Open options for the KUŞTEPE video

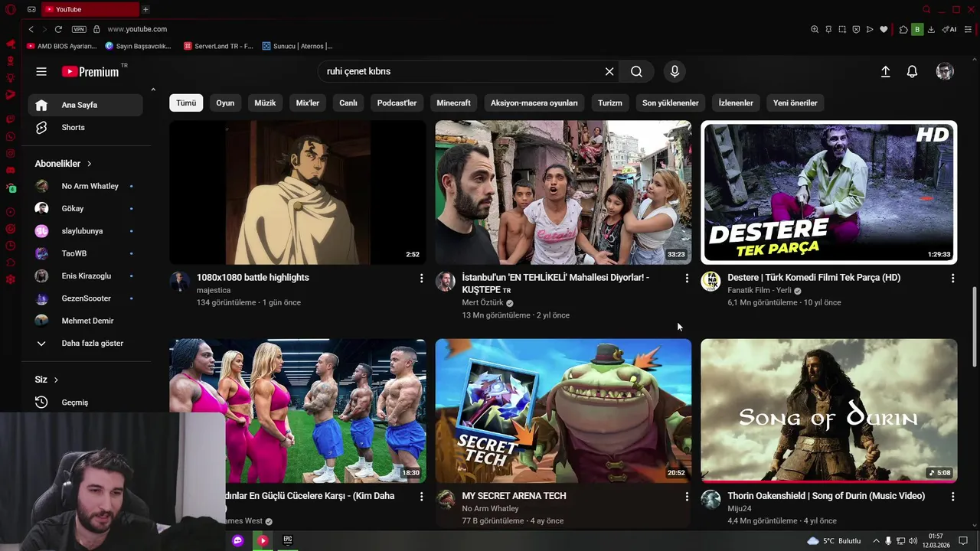(x=687, y=279)
